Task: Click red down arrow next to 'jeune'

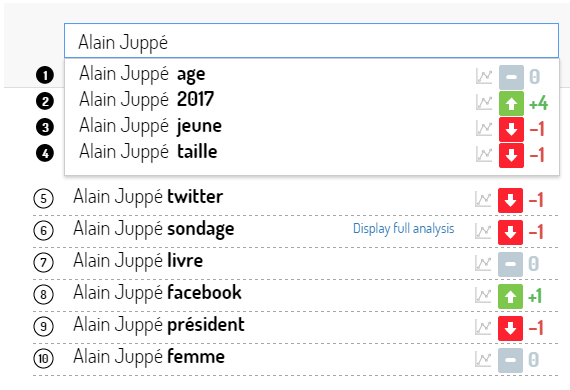Action: 511,129
